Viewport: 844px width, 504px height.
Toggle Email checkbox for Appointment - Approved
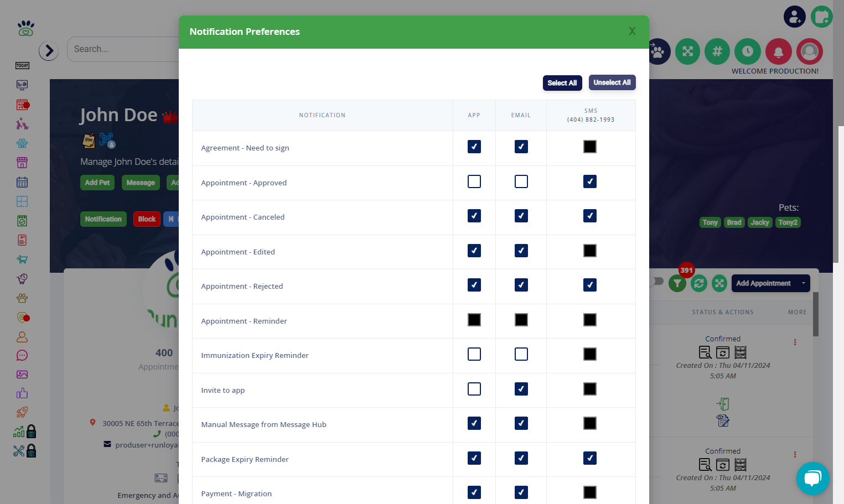[x=521, y=181]
